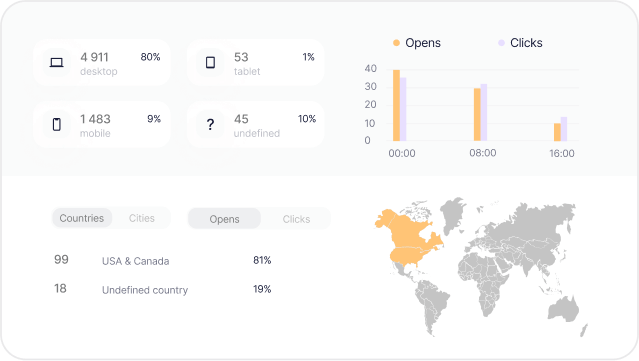This screenshot has height=361, width=639.
Task: Click the orange Opens bar at 00:00
Action: (396, 105)
